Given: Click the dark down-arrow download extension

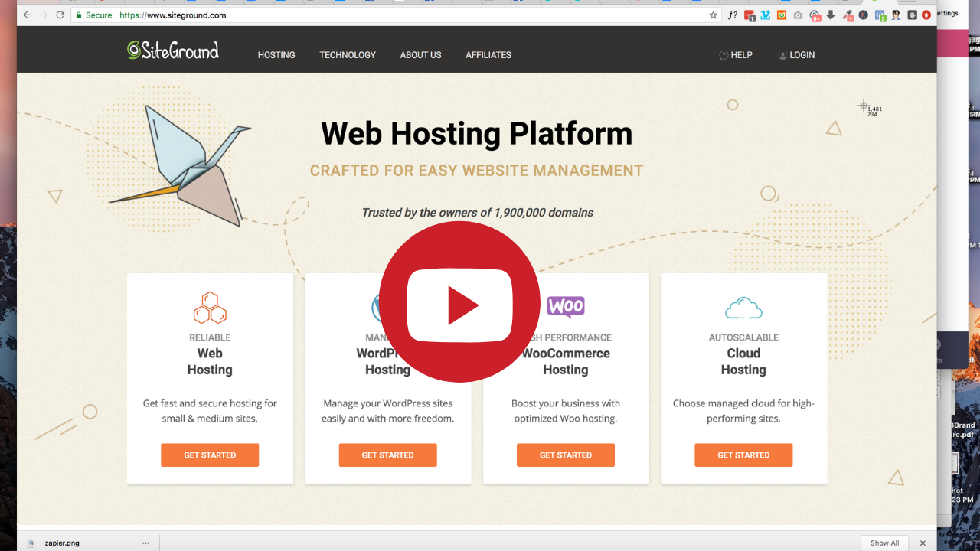Looking at the screenshot, I should pos(831,15).
